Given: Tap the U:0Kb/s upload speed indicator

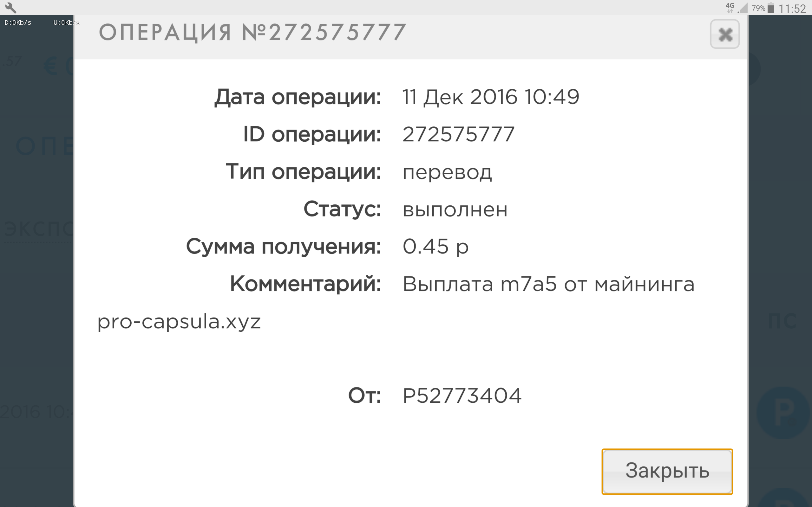Looking at the screenshot, I should click(66, 23).
